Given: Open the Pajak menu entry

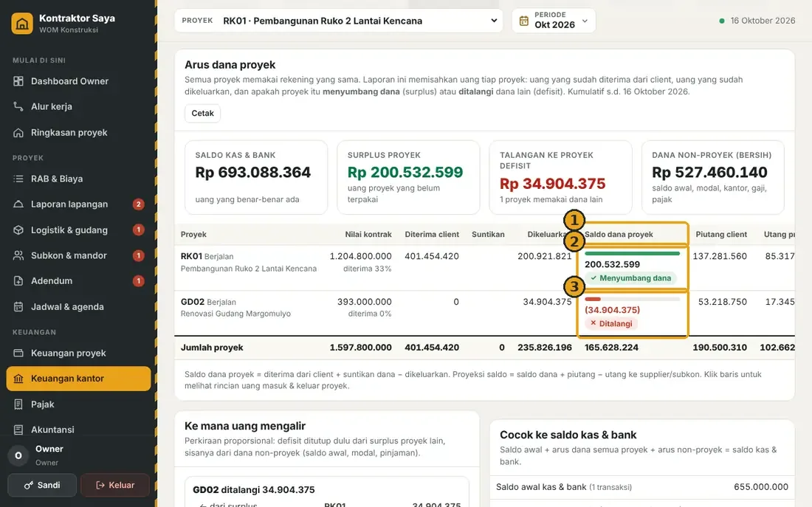Looking at the screenshot, I should click(x=79, y=404).
